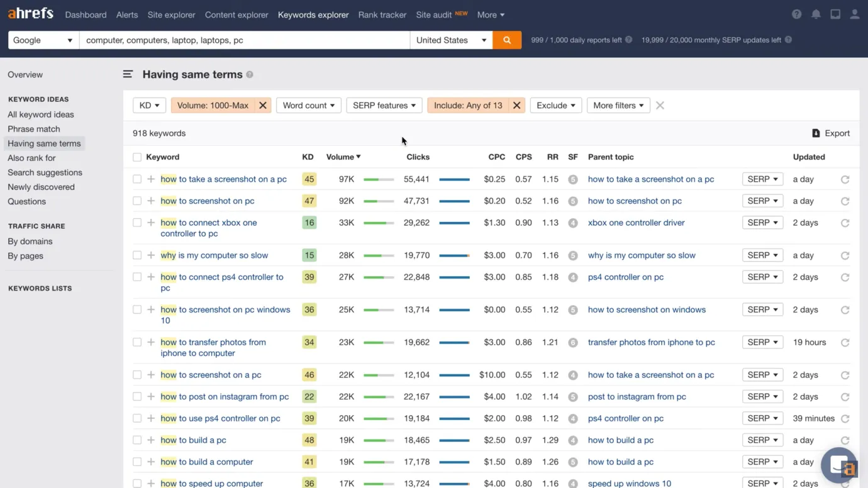Tick the checkbox for 'how to build a pc'
The height and width of the screenshot is (488, 868).
point(137,440)
